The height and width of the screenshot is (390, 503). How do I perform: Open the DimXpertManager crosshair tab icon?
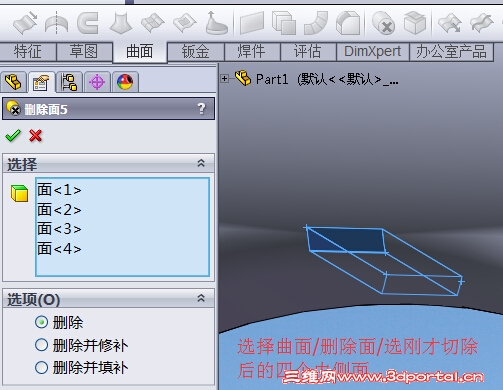tap(97, 82)
